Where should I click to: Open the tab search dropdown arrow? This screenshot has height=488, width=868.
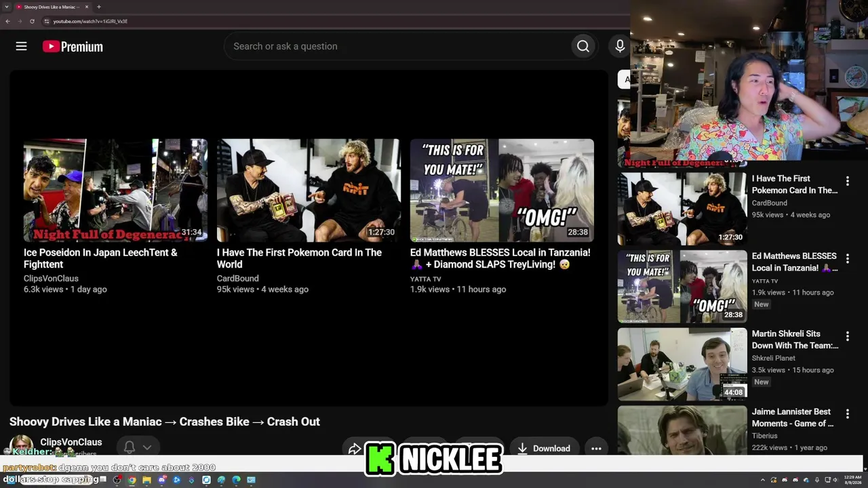tap(6, 7)
